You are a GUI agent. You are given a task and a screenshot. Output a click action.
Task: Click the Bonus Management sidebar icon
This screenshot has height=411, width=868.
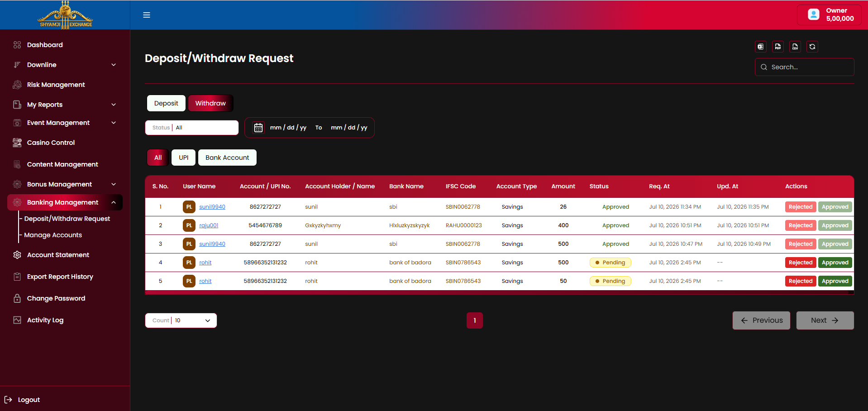tap(17, 184)
